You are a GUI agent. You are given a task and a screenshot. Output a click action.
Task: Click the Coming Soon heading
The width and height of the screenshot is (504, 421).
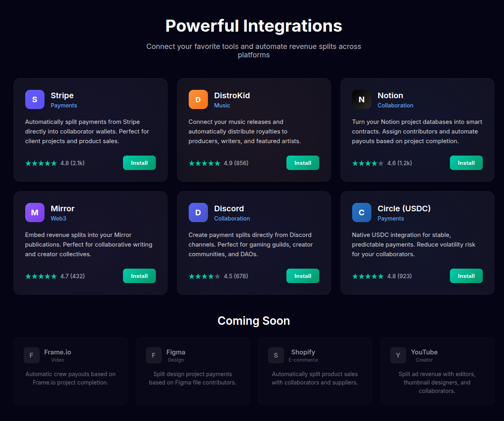coord(254,321)
